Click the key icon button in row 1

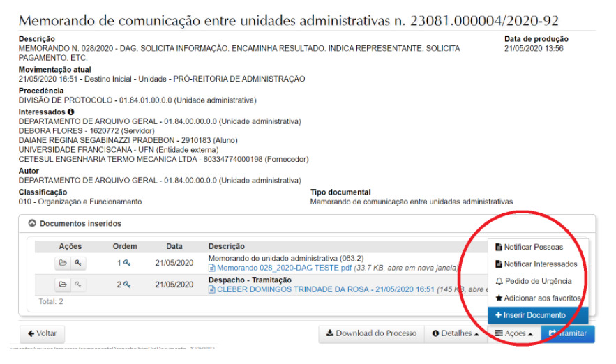coord(78,263)
